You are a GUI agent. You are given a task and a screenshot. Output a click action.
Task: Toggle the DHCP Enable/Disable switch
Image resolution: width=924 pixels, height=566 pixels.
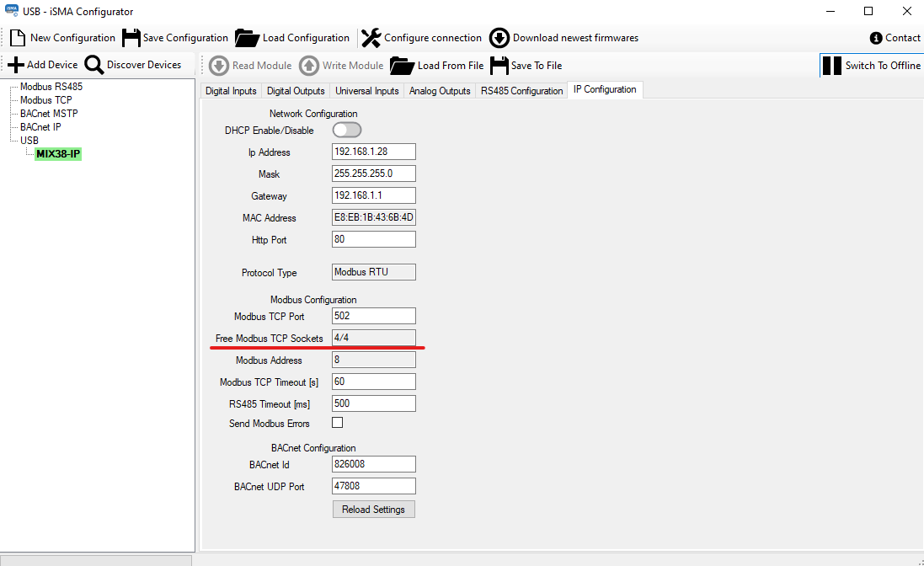point(347,130)
